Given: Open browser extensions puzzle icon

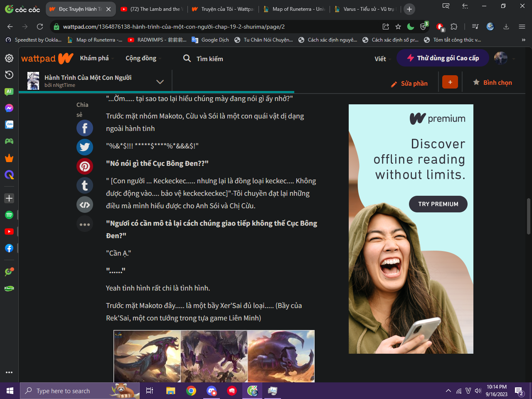Looking at the screenshot, I should point(454,27).
